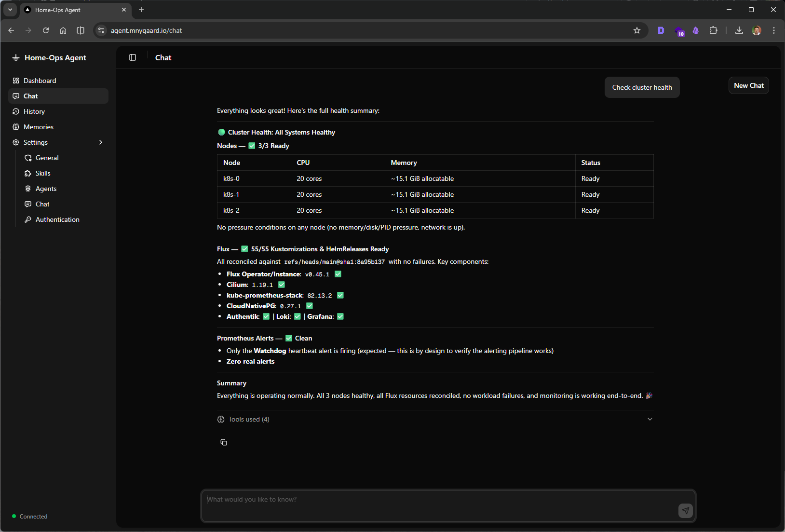Select the Home-Ops Agent browser tab

[x=75, y=10]
